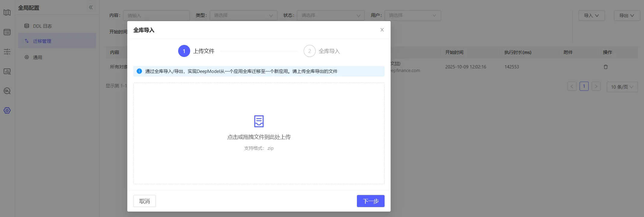Open the chart search icon in sidebar
The height and width of the screenshot is (217, 644).
pyautogui.click(x=7, y=71)
